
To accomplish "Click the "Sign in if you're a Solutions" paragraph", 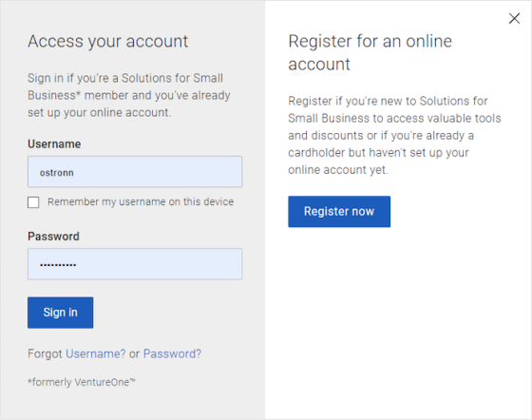I will 129,95.
